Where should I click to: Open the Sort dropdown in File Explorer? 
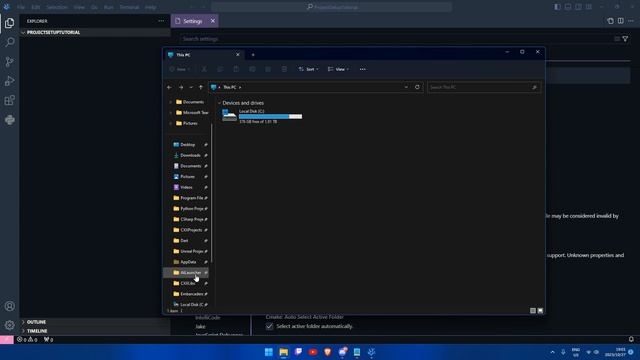pos(308,69)
